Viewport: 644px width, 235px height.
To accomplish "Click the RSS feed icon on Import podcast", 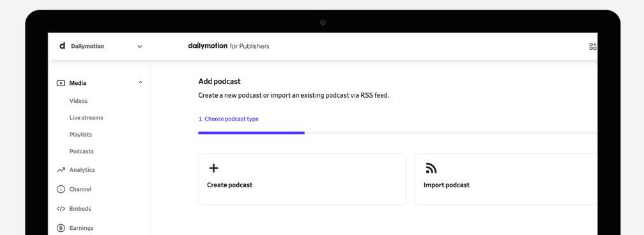I will click(x=431, y=168).
